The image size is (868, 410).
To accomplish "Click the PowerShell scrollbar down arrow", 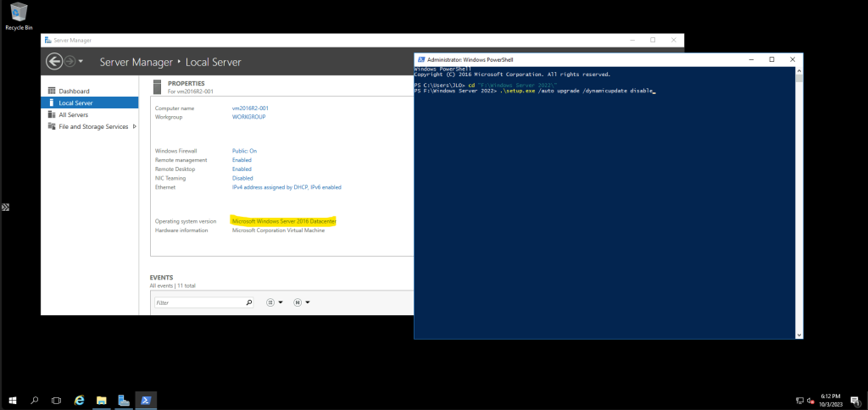I will [798, 335].
